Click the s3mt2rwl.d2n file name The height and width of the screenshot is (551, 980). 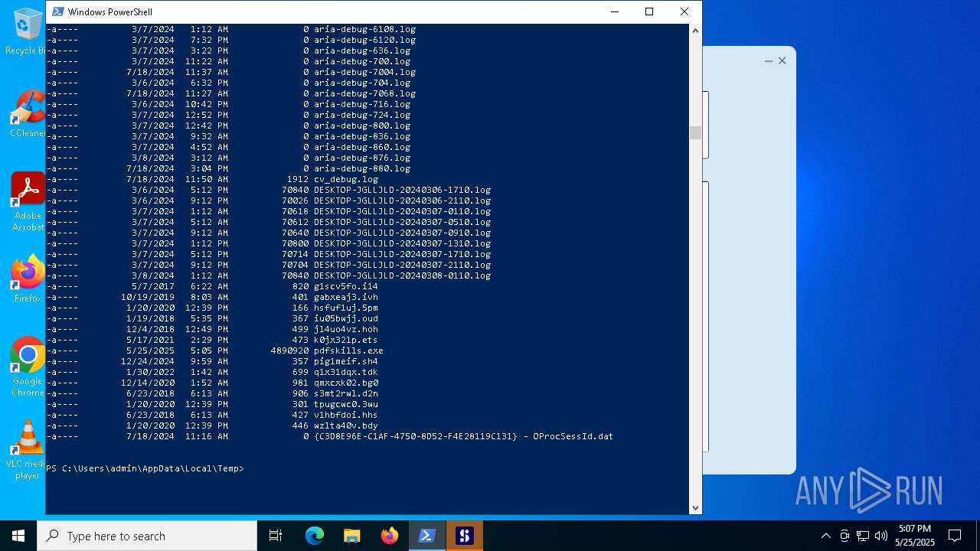(346, 393)
